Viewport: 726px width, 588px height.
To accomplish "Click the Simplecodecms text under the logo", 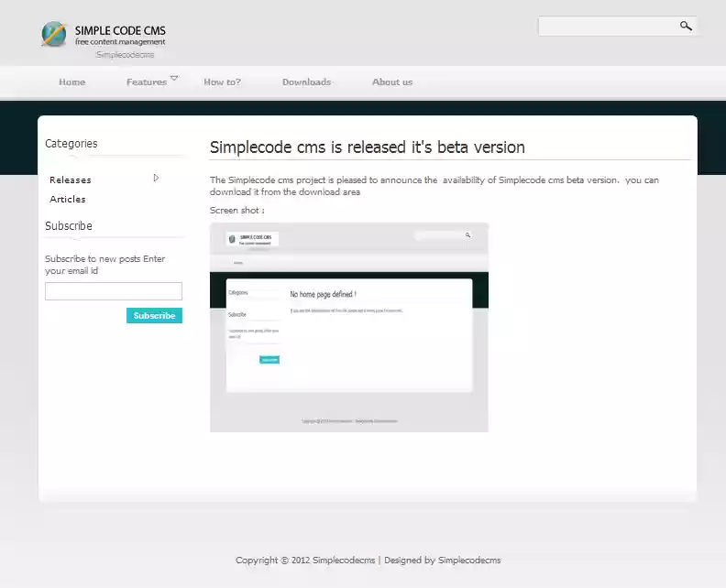I will [125, 55].
